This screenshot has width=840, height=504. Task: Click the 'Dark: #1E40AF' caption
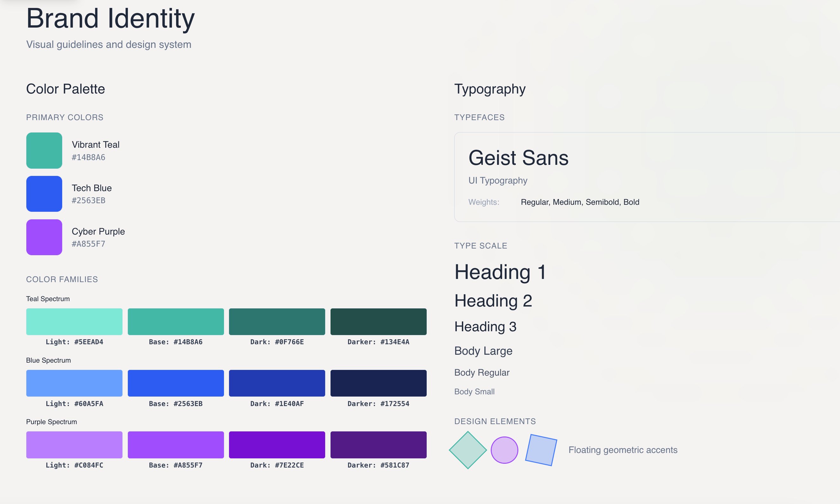click(277, 404)
